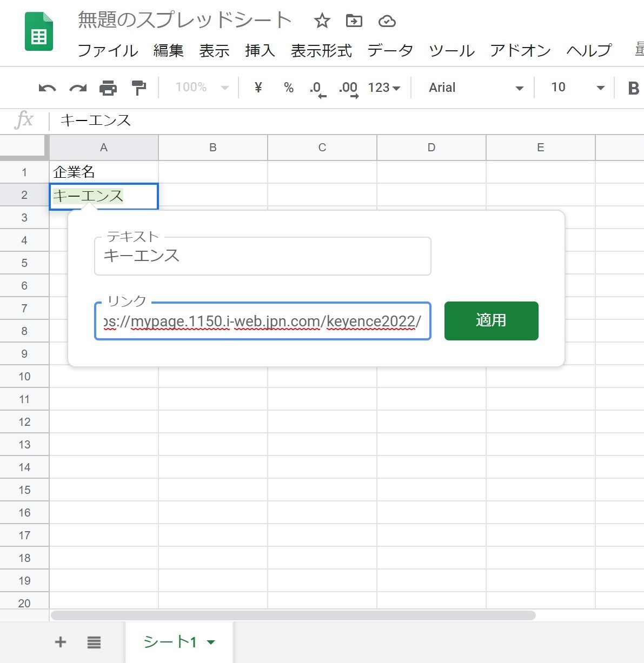This screenshot has width=644, height=663.
Task: Open the 挿入 menu
Action: (x=260, y=51)
